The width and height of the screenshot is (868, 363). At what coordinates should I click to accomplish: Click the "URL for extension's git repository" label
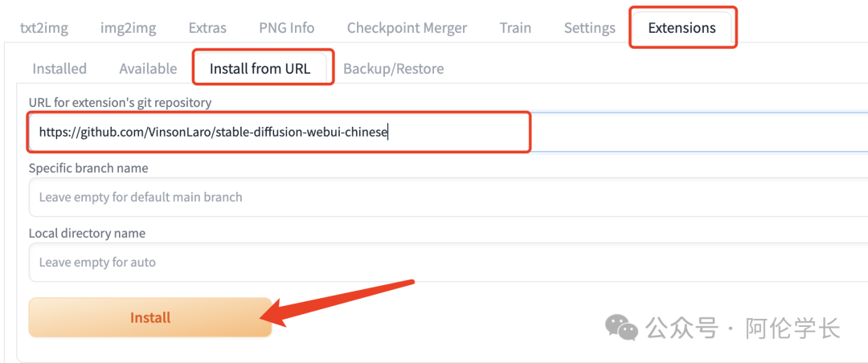tap(120, 102)
